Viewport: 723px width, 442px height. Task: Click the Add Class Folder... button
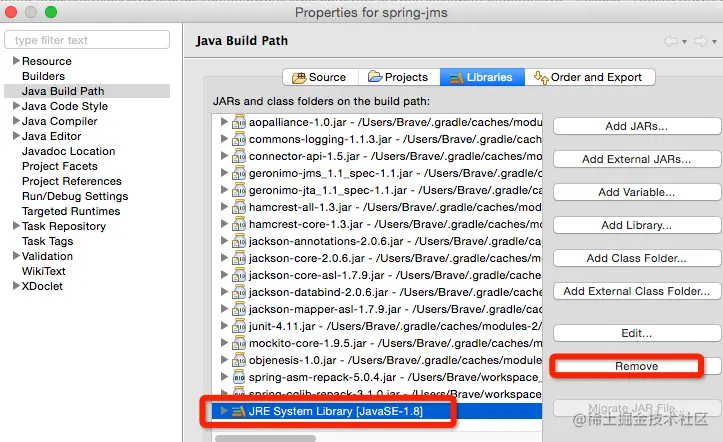pyautogui.click(x=637, y=258)
